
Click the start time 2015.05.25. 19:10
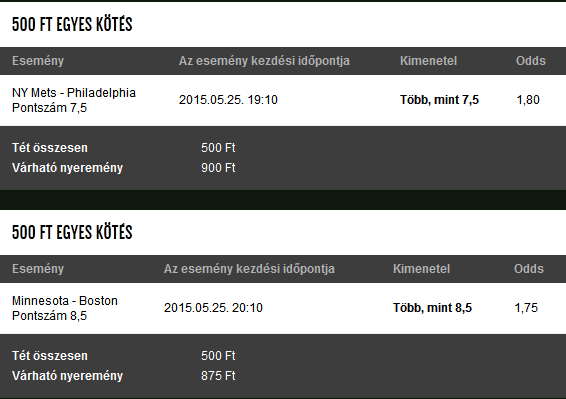coord(228,100)
